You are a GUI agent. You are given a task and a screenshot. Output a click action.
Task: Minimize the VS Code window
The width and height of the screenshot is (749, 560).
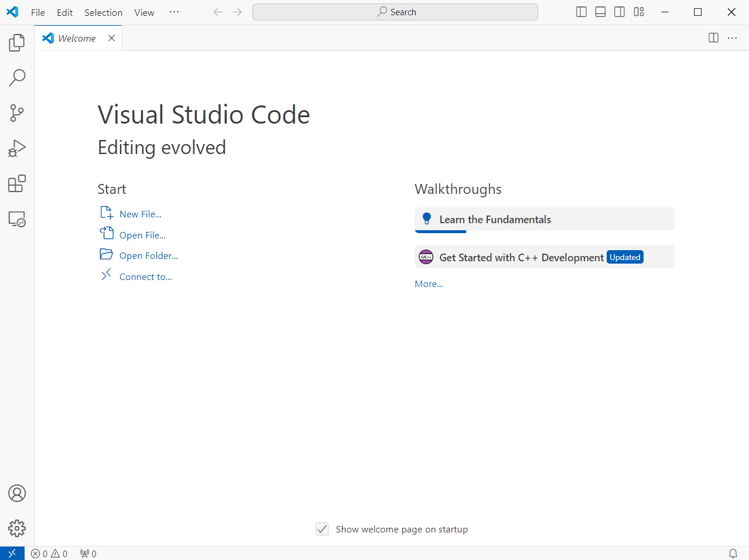pyautogui.click(x=665, y=12)
